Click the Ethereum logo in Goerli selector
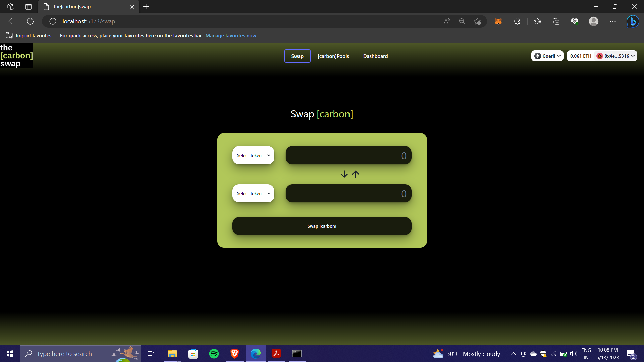This screenshot has width=644, height=362. coord(538,56)
